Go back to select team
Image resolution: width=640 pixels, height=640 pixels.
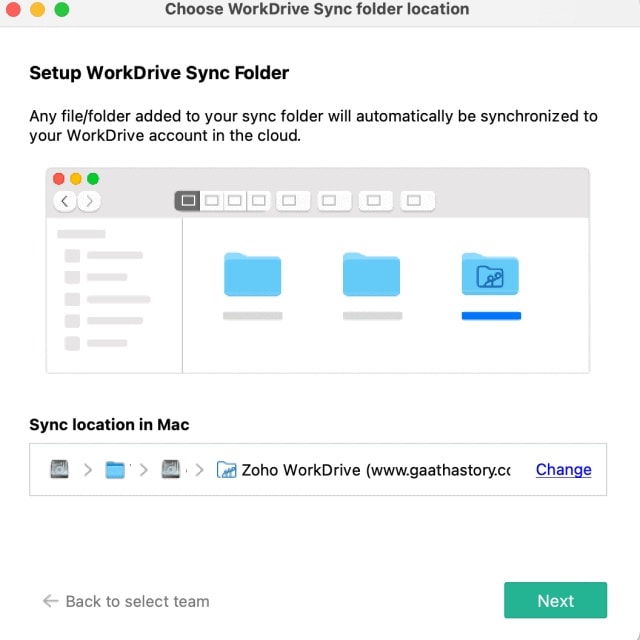[126, 601]
